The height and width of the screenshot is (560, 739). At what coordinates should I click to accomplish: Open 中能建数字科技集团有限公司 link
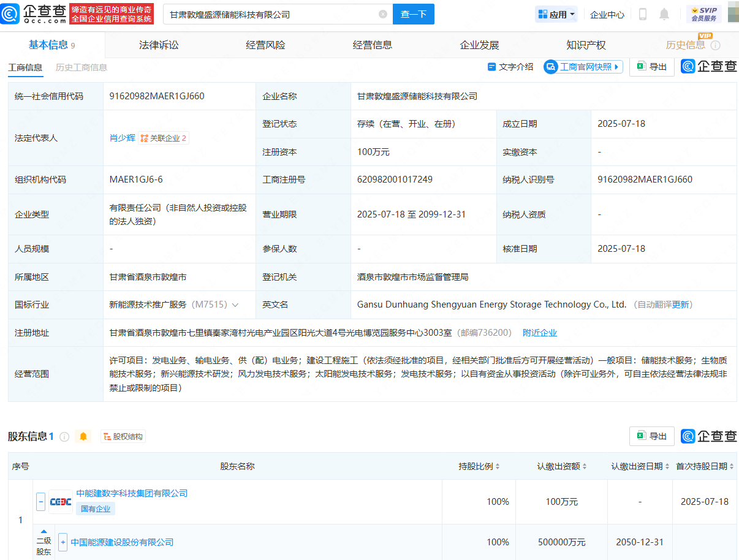(132, 493)
